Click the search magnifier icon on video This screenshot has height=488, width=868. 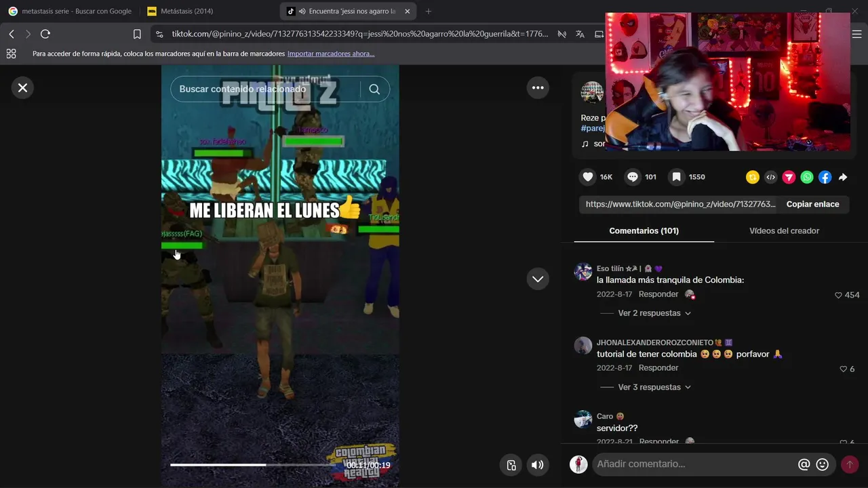[x=374, y=89]
